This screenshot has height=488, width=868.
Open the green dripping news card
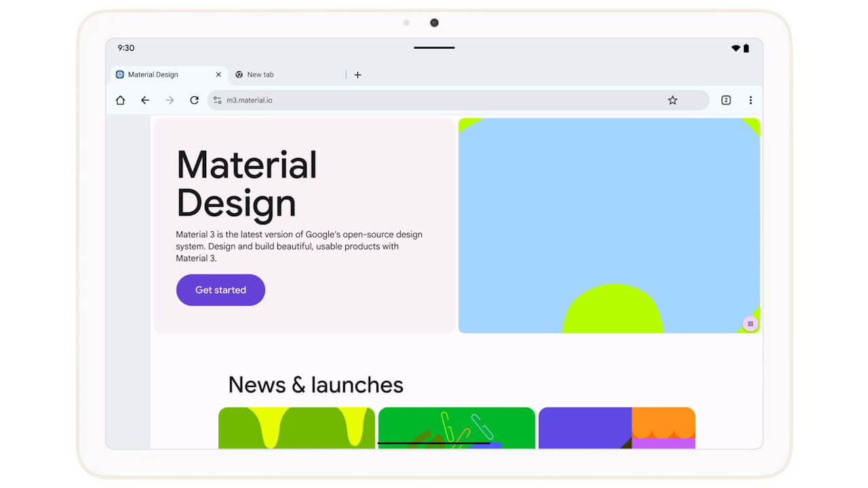[x=296, y=428]
